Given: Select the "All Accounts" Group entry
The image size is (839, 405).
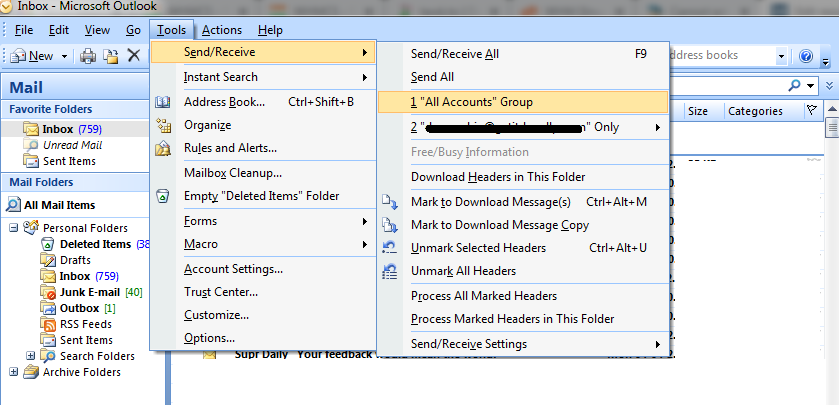Looking at the screenshot, I should (523, 102).
